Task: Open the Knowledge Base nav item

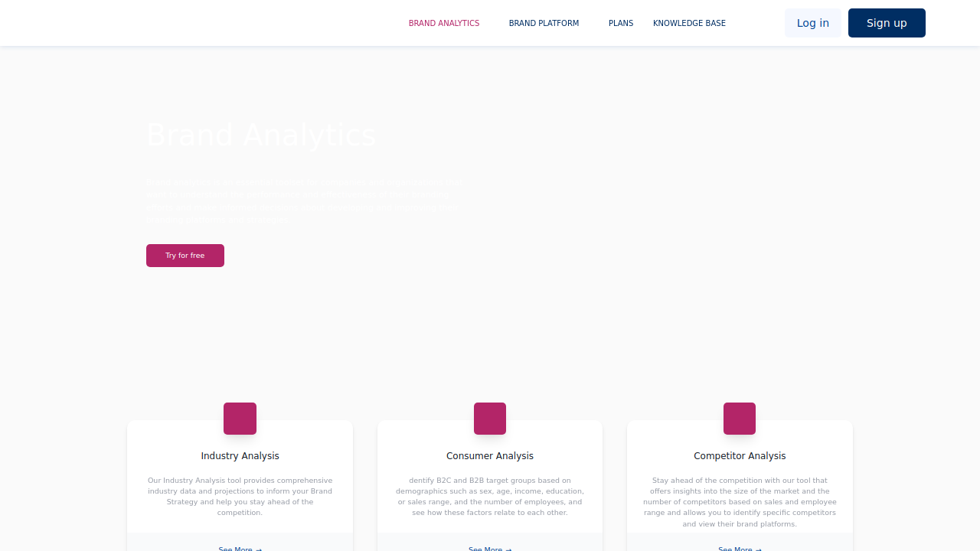Action: click(x=689, y=23)
